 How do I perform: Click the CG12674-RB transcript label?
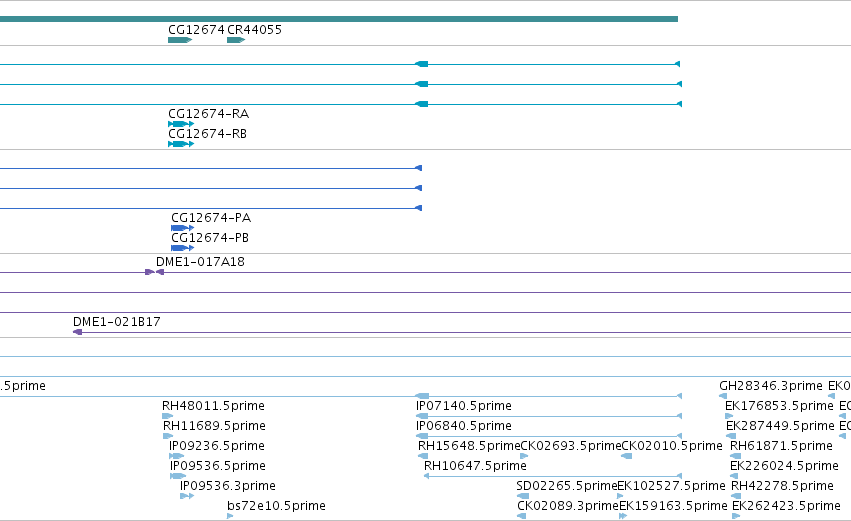(207, 134)
